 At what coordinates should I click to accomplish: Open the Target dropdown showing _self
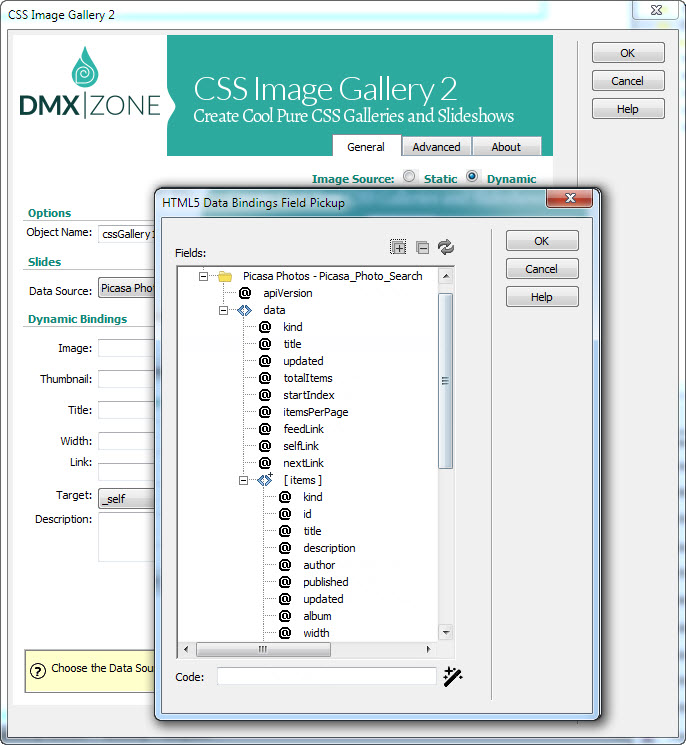click(126, 499)
